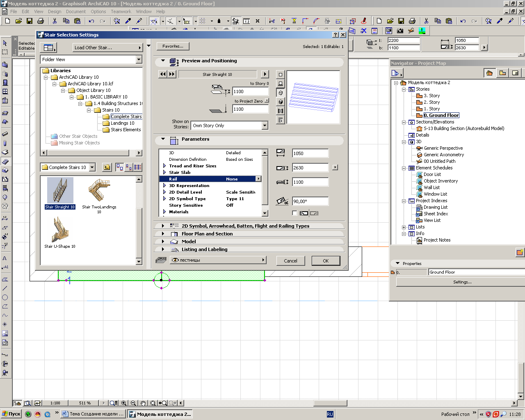Click the Save icon in left toolbar

(x=30, y=21)
